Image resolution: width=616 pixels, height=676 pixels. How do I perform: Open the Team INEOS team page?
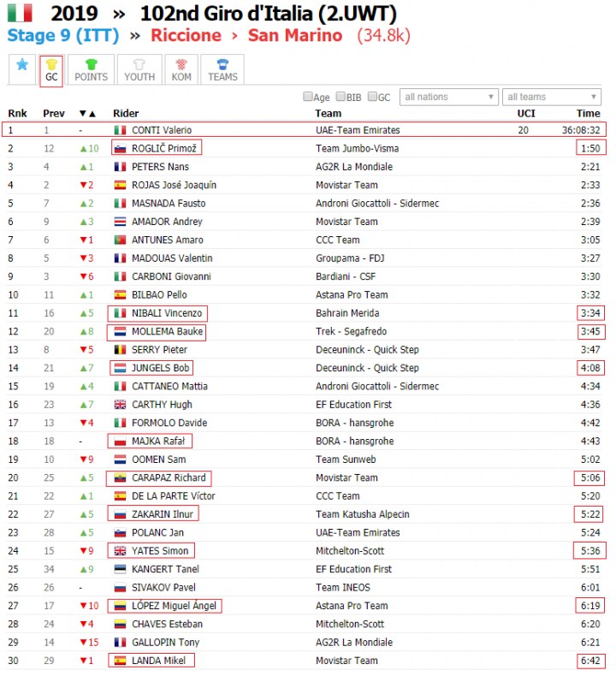tap(343, 588)
